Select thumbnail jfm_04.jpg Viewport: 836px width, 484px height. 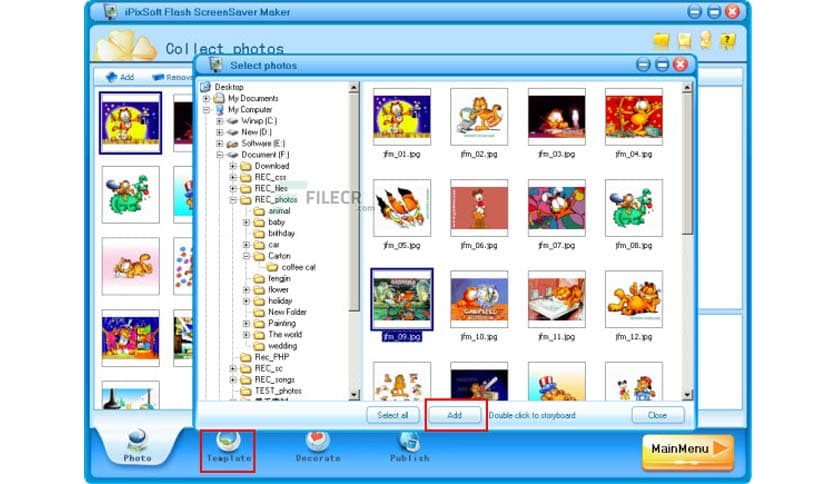click(x=634, y=117)
